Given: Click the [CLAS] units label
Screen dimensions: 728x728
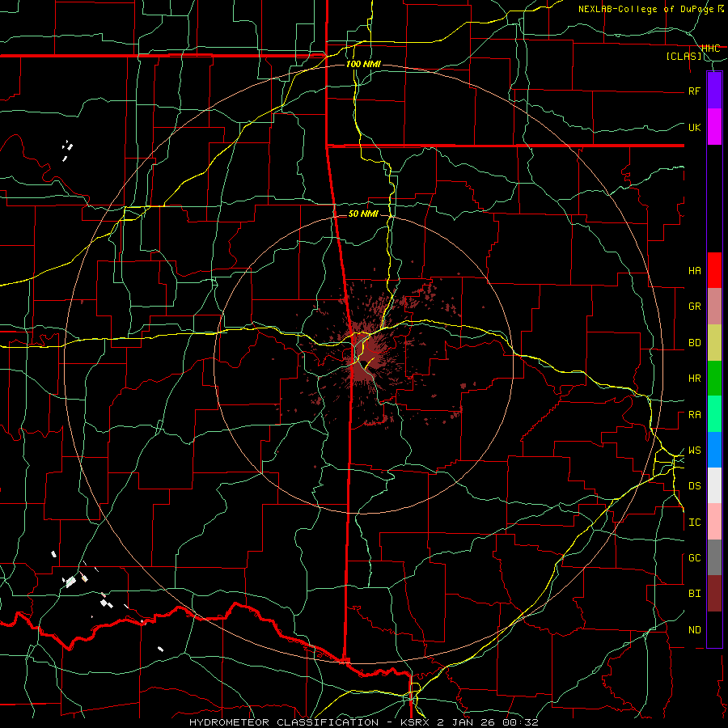Looking at the screenshot, I should (684, 57).
